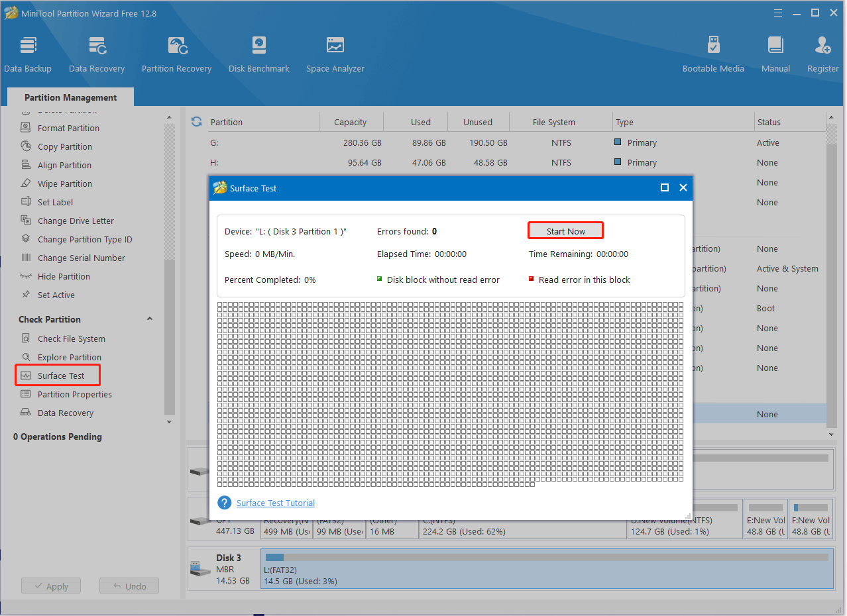This screenshot has height=616, width=847.
Task: Click the Check Partition section heading
Action: [50, 319]
